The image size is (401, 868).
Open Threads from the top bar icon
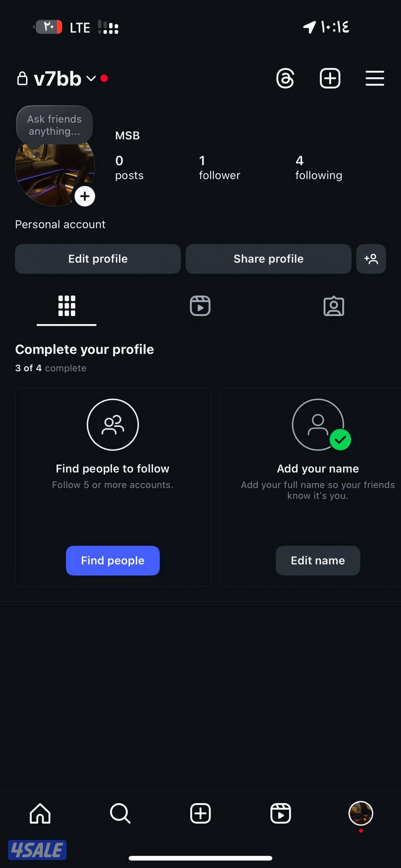pyautogui.click(x=285, y=79)
